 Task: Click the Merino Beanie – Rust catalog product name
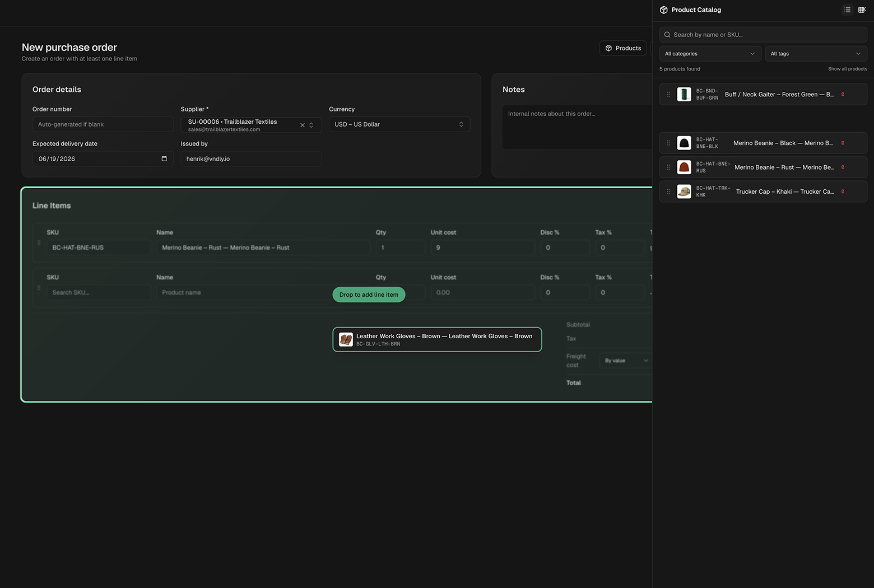[784, 167]
